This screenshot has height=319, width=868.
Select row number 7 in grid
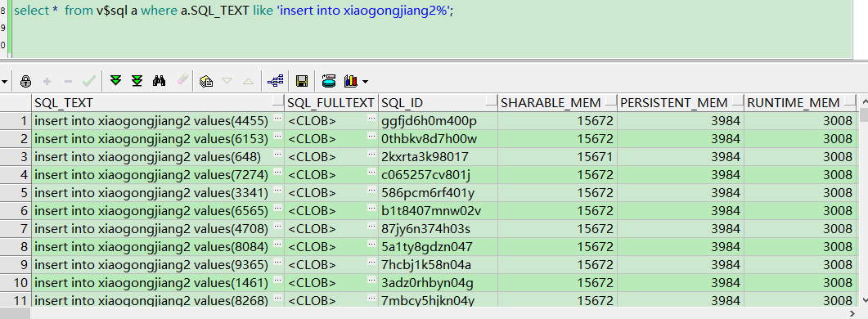16,228
